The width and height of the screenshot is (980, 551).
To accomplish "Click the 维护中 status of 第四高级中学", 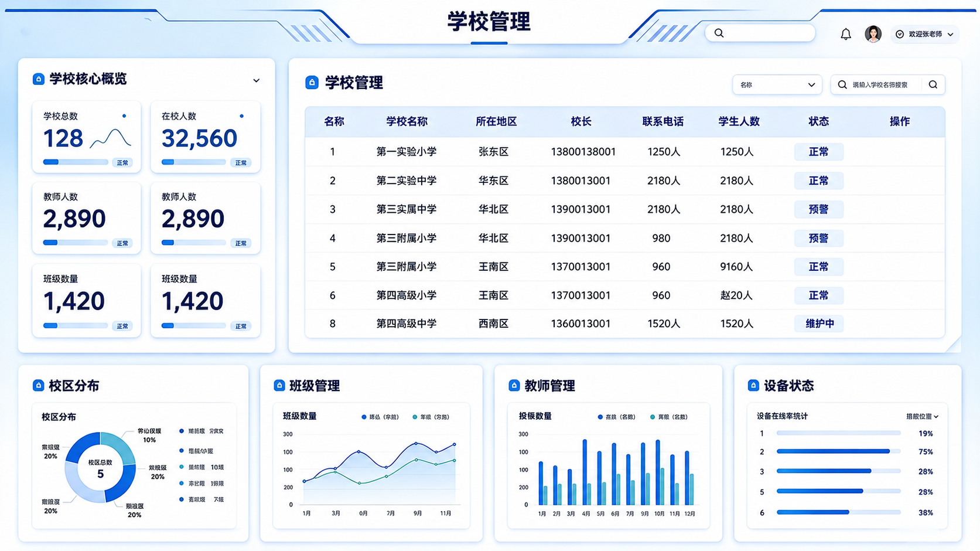I will (x=818, y=324).
